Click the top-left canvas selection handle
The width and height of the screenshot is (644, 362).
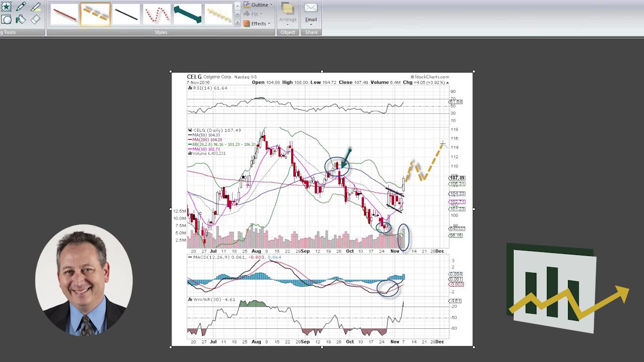[x=171, y=72]
